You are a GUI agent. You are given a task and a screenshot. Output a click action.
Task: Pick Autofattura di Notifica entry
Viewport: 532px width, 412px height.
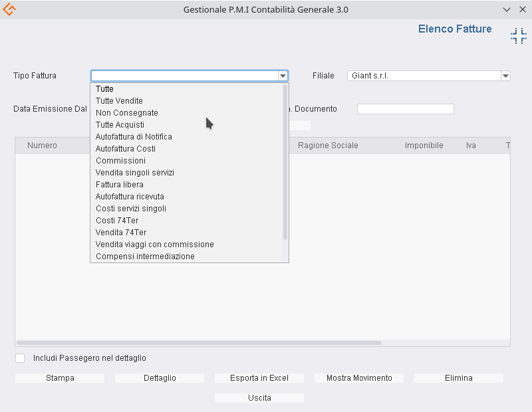pyautogui.click(x=134, y=137)
